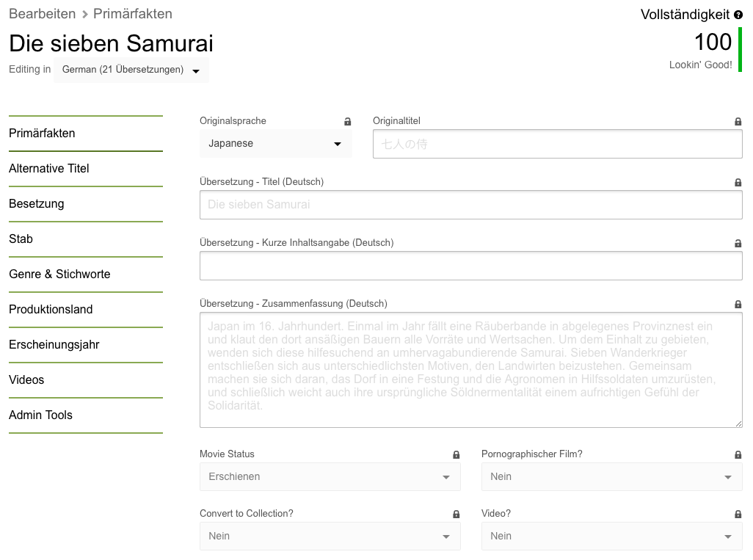Click the lock icon beside Originalsprache
Image resolution: width=753 pixels, height=560 pixels.
coord(348,122)
